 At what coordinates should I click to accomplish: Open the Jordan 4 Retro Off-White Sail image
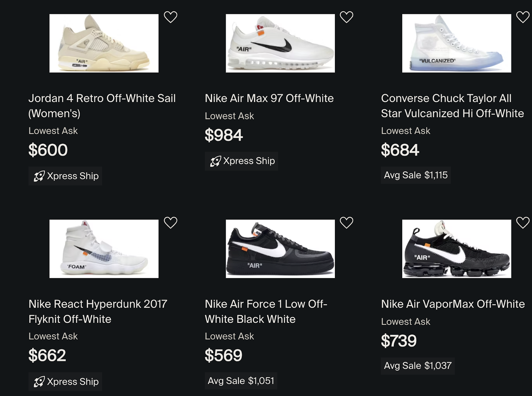click(x=104, y=43)
